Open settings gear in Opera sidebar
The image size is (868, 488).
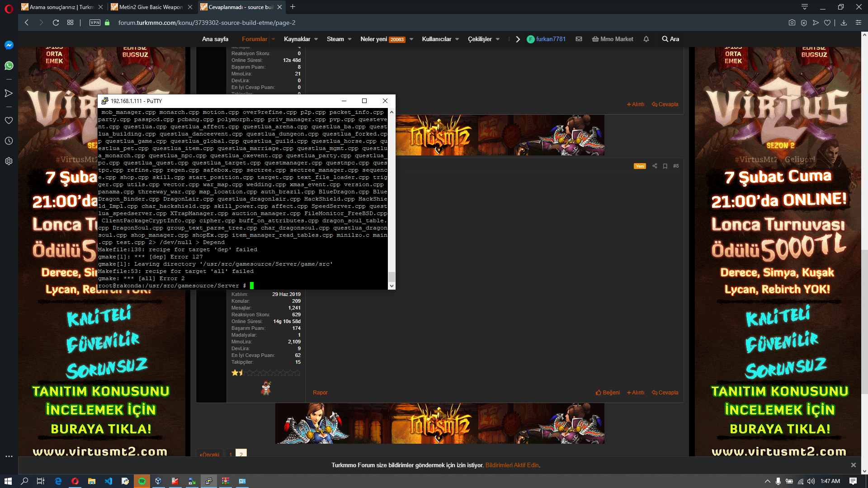click(9, 161)
